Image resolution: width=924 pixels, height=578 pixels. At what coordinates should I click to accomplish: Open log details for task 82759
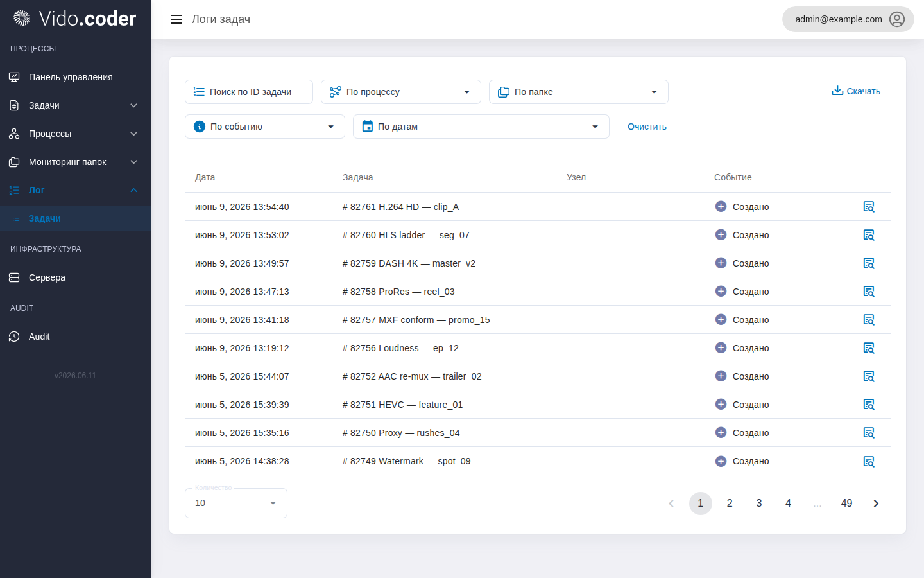(x=869, y=263)
